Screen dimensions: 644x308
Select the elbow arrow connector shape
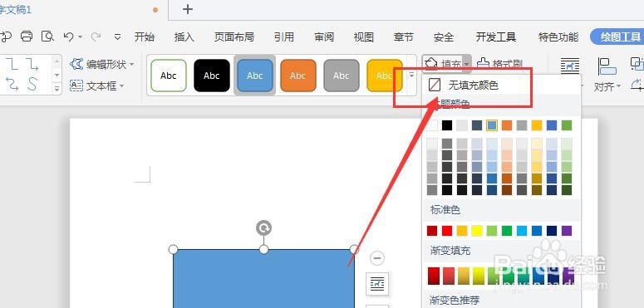pos(32,64)
